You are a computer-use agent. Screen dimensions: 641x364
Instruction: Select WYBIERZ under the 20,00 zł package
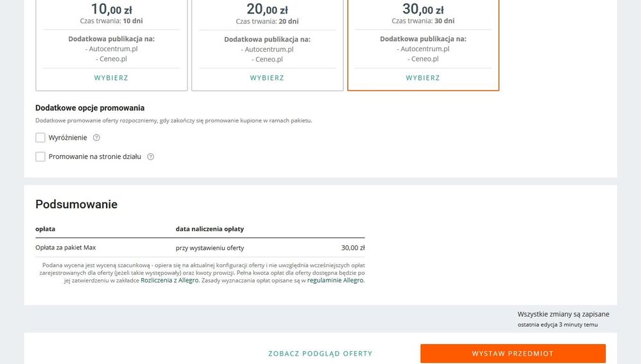pos(267,78)
